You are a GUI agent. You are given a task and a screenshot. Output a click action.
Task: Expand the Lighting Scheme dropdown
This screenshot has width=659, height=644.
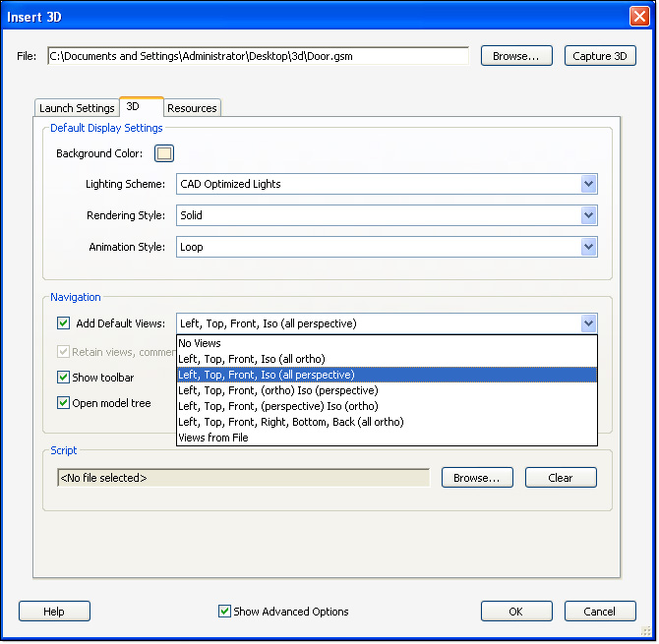click(x=588, y=184)
